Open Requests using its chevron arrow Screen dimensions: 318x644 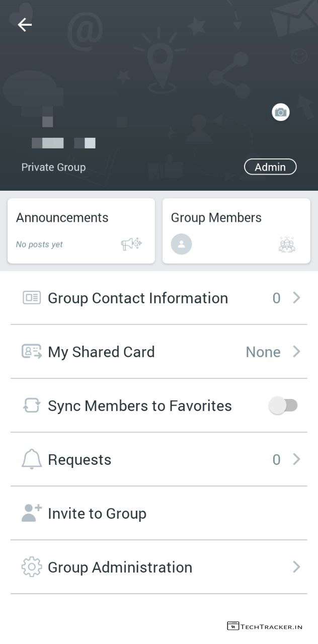(x=296, y=459)
